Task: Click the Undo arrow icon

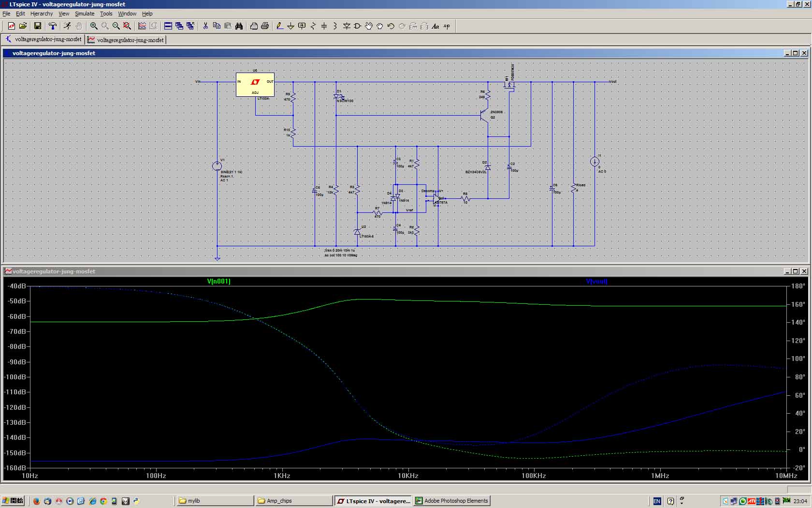Action: click(x=391, y=26)
